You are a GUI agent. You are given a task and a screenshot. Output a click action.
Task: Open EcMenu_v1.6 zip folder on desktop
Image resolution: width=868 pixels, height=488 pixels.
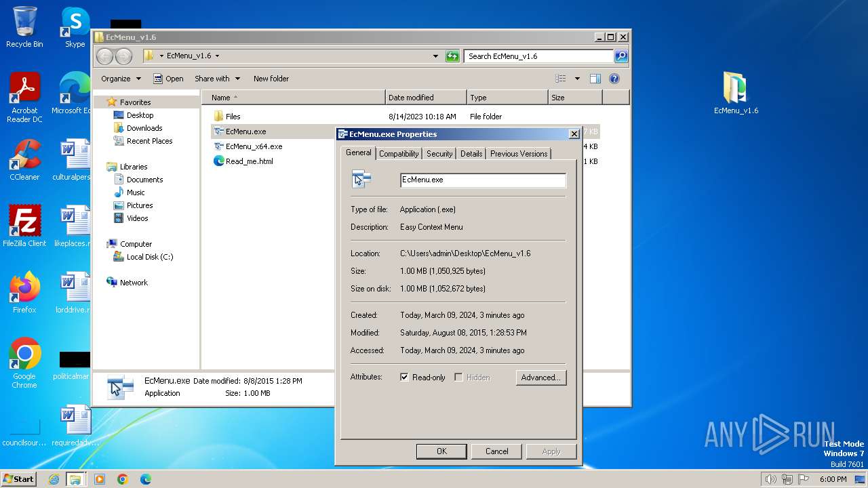(x=736, y=94)
